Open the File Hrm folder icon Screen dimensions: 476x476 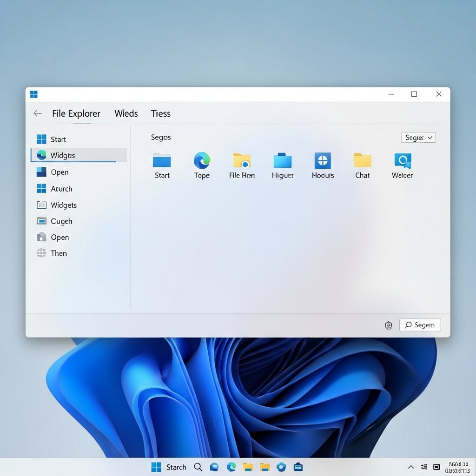coord(242,160)
